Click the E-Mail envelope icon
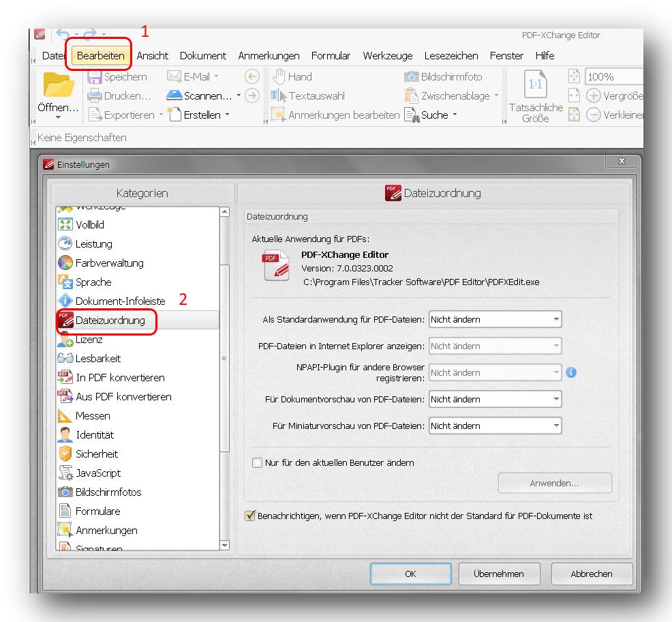 174,77
